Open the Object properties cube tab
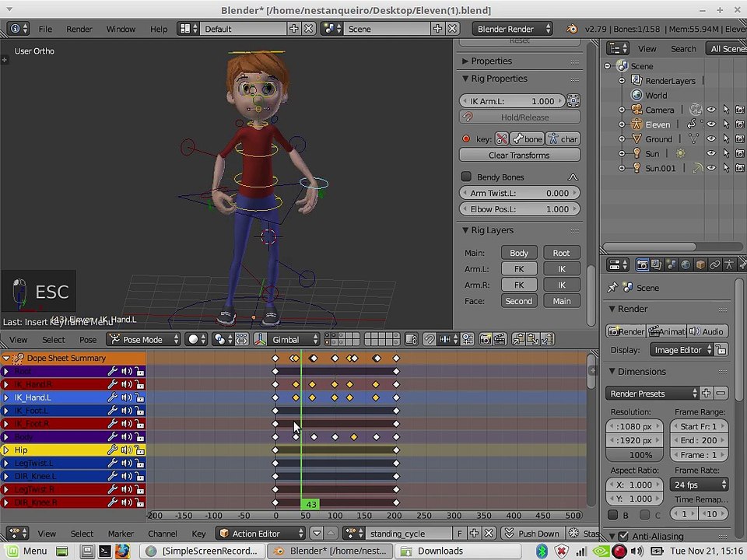This screenshot has width=747, height=560. coord(700,264)
